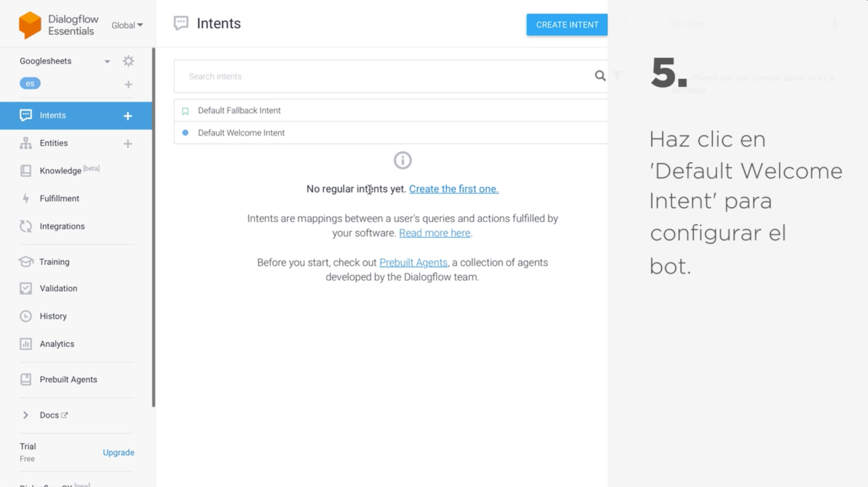Viewport: 868px width, 487px height.
Task: Select the es language badge
Action: [x=30, y=84]
